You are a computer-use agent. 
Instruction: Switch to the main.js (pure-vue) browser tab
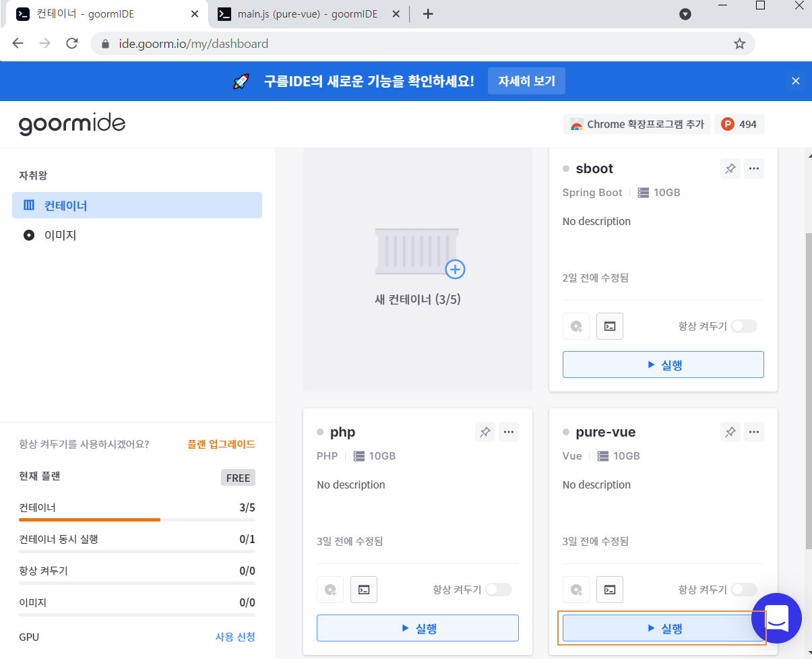click(307, 14)
